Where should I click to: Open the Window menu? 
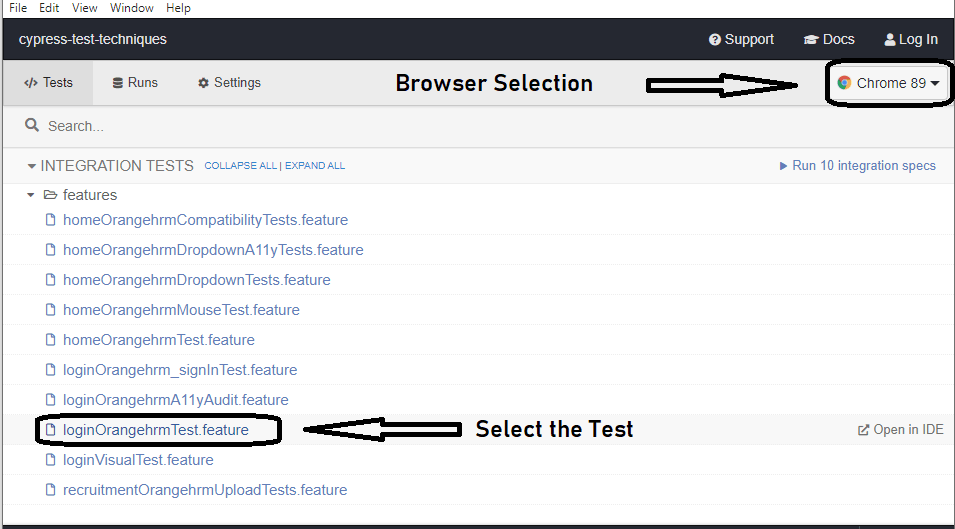[x=132, y=8]
